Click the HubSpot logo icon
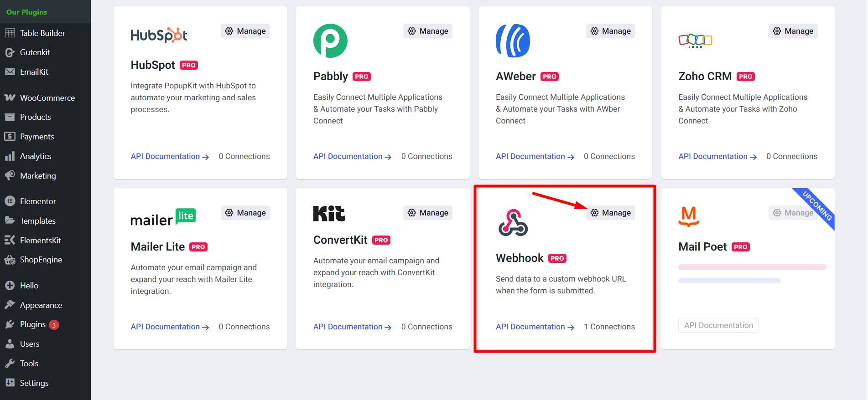The width and height of the screenshot is (868, 400). tap(159, 34)
